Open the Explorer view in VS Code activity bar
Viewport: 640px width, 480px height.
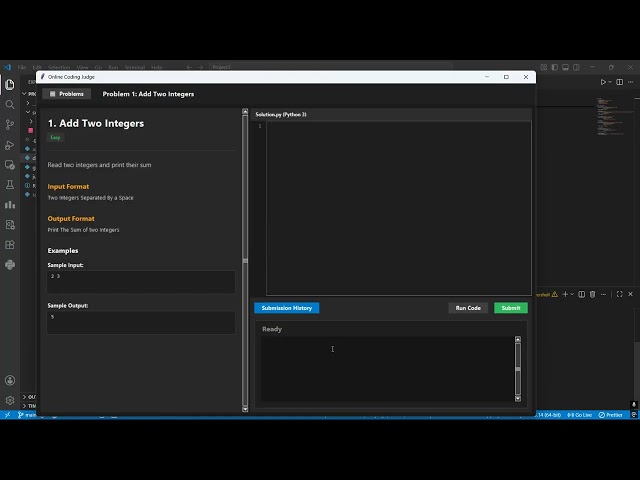10,84
